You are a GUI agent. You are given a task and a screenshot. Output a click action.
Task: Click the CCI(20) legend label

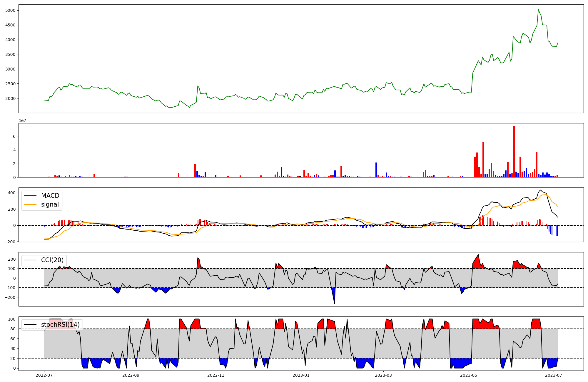(52, 260)
